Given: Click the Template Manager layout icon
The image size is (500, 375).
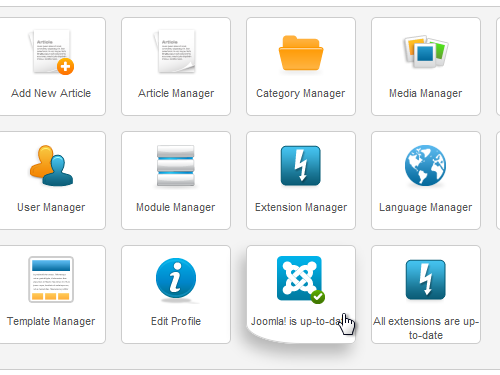Looking at the screenshot, I should click(51, 279).
